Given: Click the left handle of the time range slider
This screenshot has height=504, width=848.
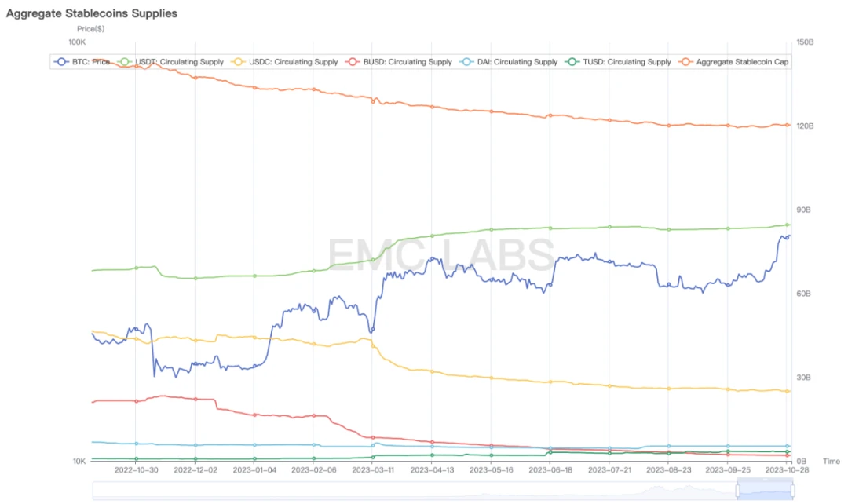Looking at the screenshot, I should click(x=737, y=491).
